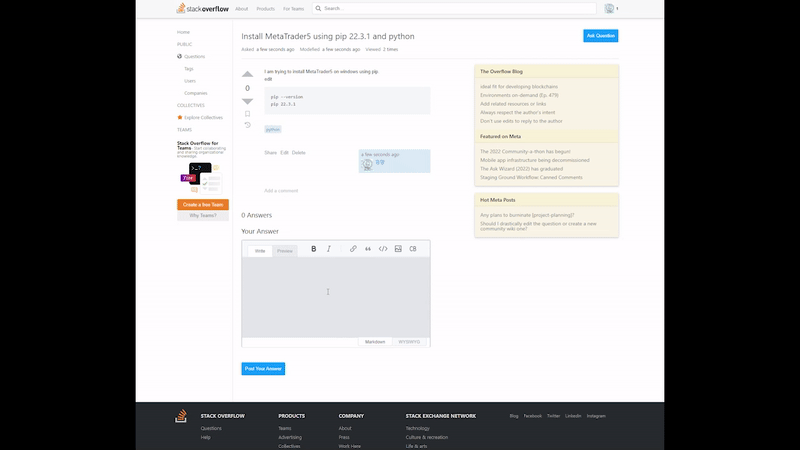
Task: Open 'Should I drastically edit the question' link
Action: (x=538, y=226)
